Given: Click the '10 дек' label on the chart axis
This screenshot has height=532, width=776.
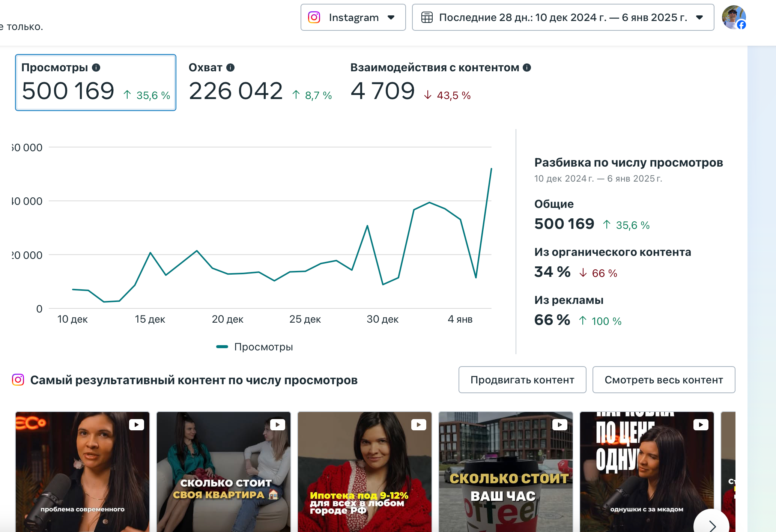Looking at the screenshot, I should tap(72, 319).
